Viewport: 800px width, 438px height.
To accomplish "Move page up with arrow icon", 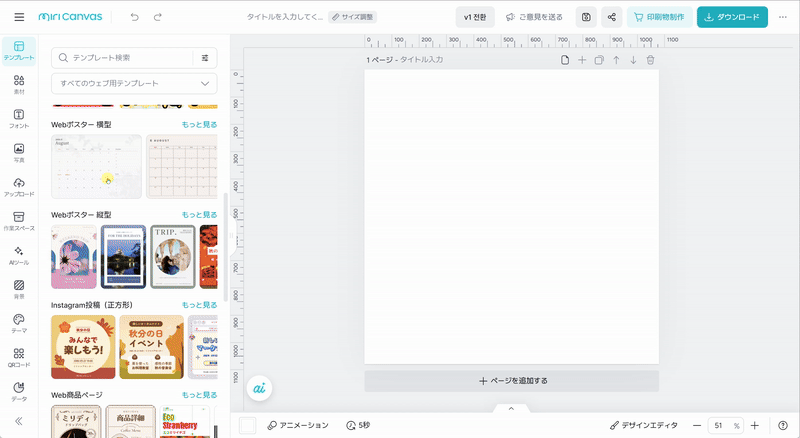I will 616,60.
